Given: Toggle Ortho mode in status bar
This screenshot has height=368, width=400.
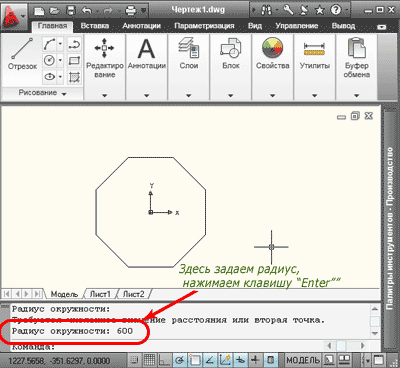Looking at the screenshot, I should click(165, 360).
